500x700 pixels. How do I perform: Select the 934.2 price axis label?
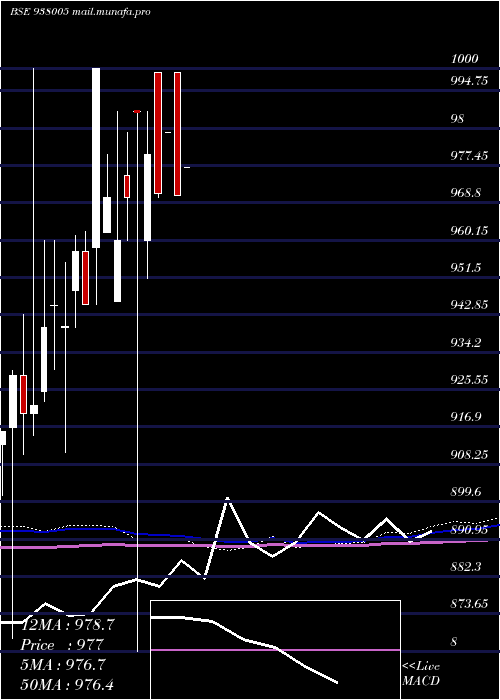pos(465,343)
